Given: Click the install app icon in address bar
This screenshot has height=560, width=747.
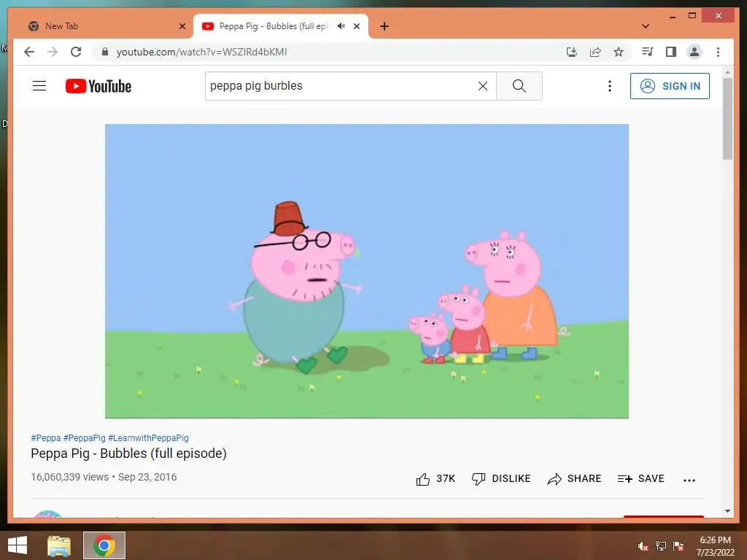Looking at the screenshot, I should tap(572, 52).
